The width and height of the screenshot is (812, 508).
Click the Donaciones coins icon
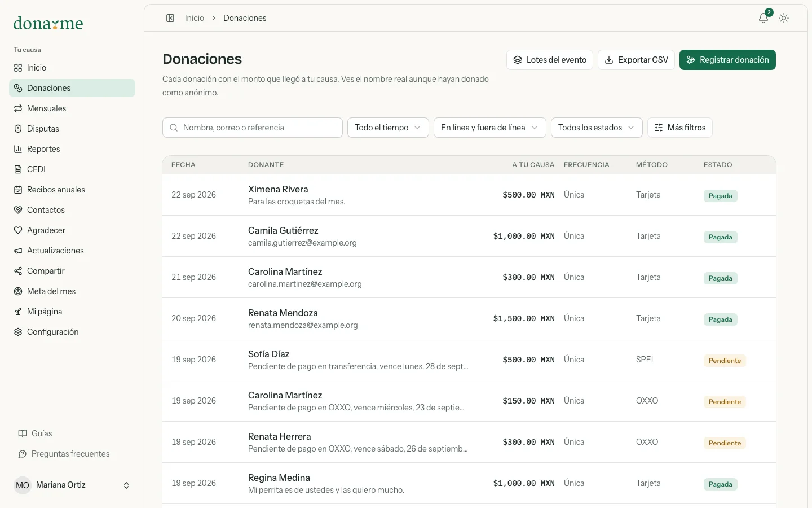point(18,88)
